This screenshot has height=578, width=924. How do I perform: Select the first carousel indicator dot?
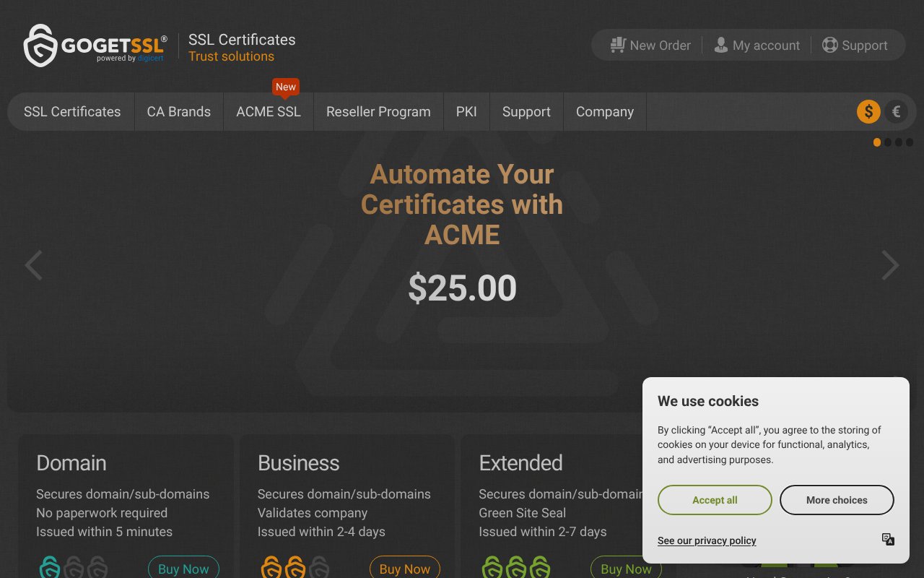(x=877, y=142)
